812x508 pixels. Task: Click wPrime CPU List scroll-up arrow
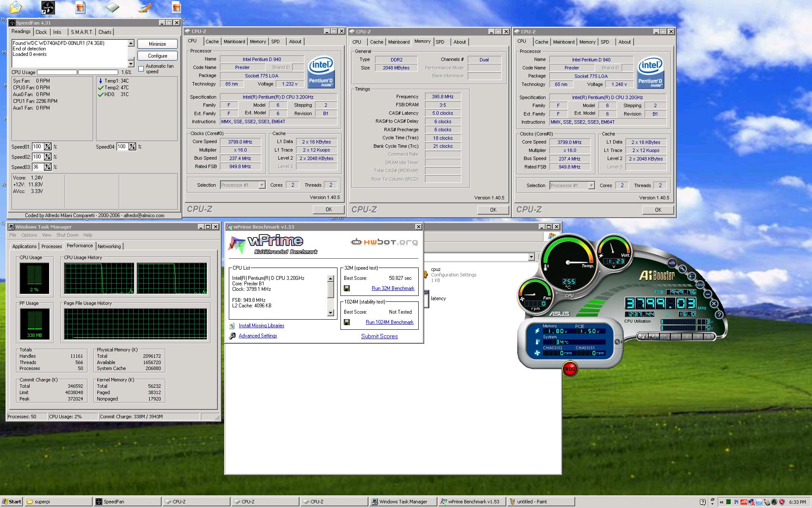[331, 279]
